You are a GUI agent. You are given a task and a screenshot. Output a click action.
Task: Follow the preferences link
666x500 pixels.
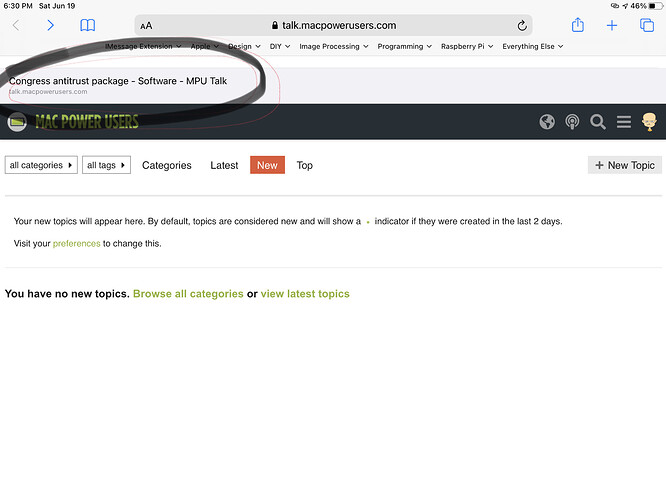[x=76, y=243]
